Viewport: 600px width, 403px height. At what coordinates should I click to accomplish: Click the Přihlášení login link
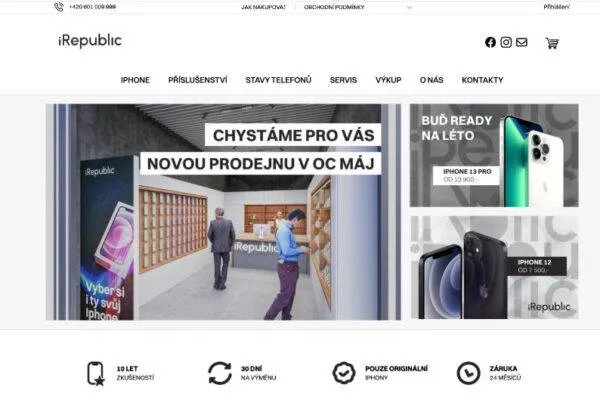[557, 7]
